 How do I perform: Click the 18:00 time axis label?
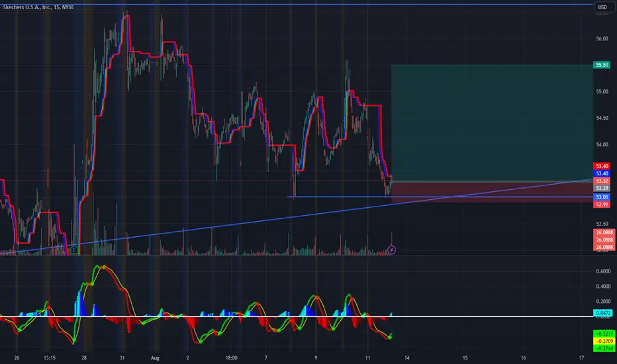(x=232, y=358)
